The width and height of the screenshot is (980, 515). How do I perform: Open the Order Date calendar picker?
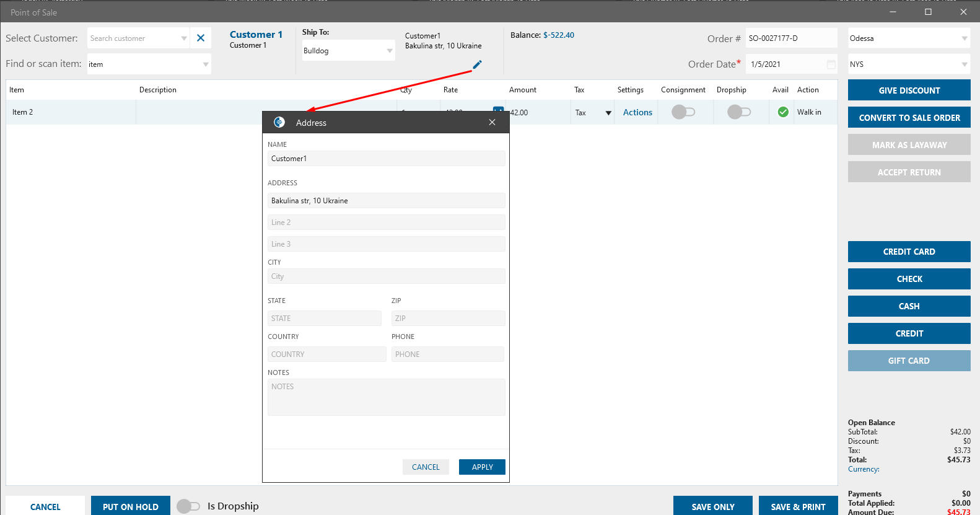tap(831, 64)
